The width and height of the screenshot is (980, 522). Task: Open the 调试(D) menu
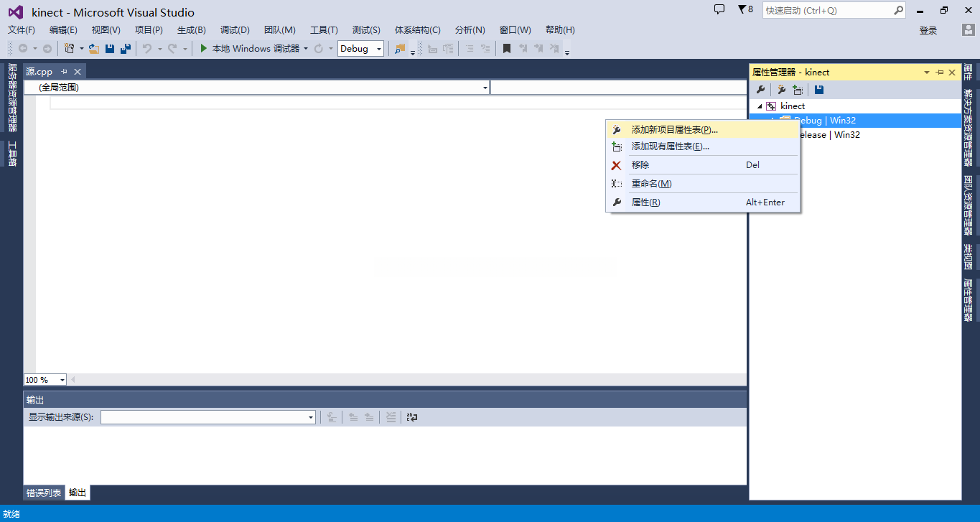[235, 30]
